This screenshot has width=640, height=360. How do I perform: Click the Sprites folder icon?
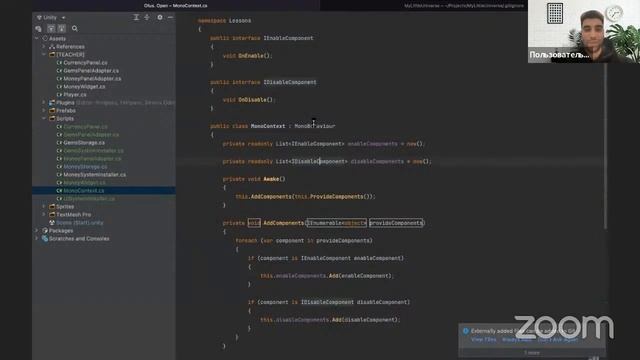pyautogui.click(x=52, y=207)
